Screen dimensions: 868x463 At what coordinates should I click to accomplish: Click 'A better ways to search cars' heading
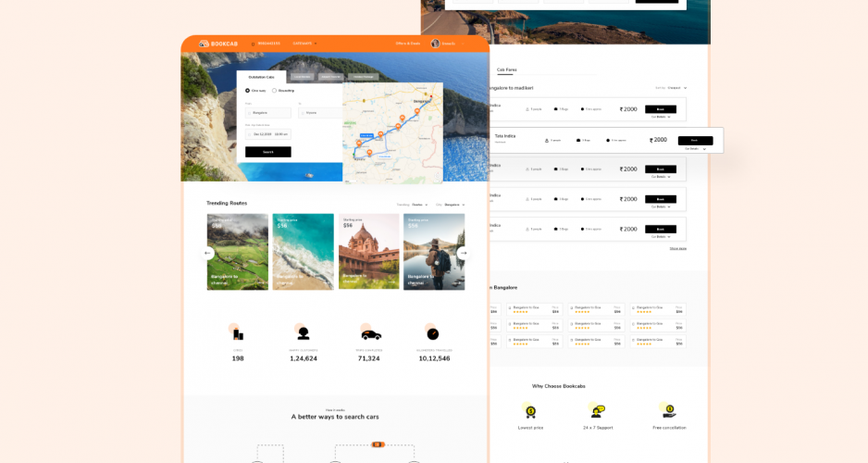[335, 417]
